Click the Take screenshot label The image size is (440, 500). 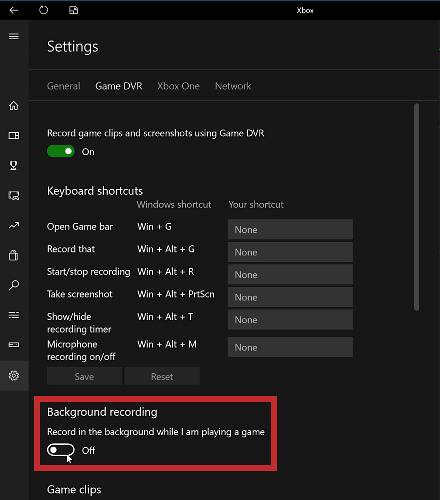point(79,294)
